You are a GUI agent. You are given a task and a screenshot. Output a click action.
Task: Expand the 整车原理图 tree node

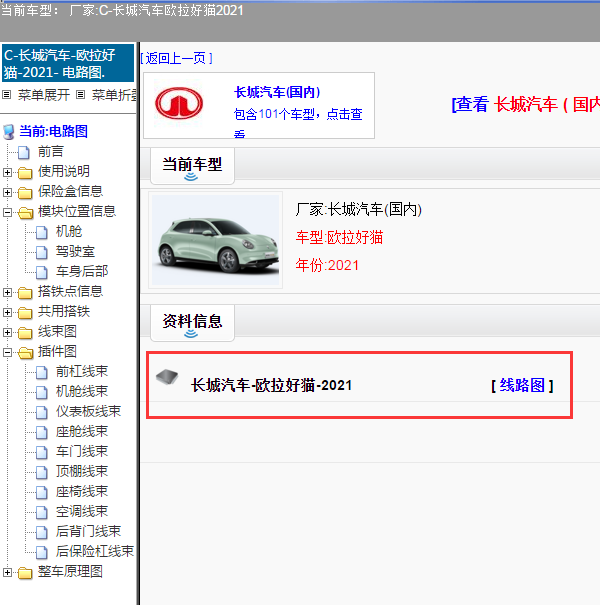coord(7,572)
